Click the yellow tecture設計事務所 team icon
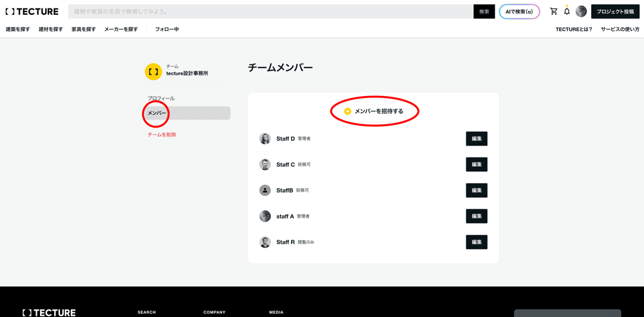 pos(153,72)
